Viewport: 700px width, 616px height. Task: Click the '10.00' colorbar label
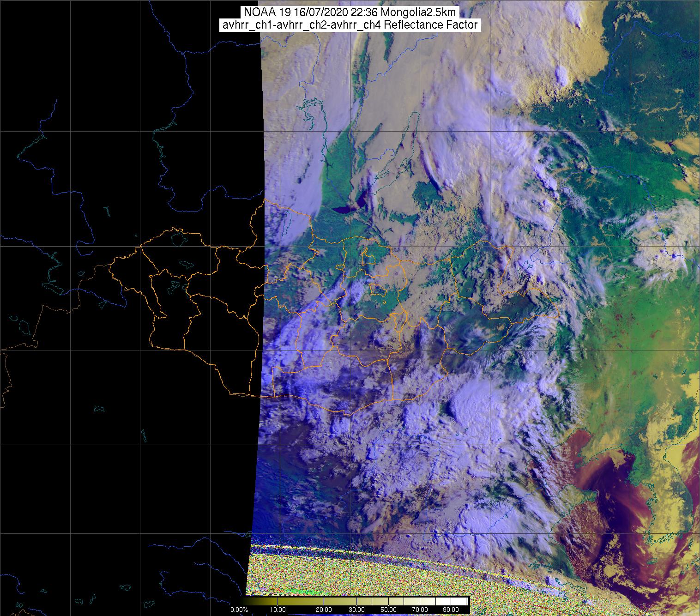tap(278, 610)
